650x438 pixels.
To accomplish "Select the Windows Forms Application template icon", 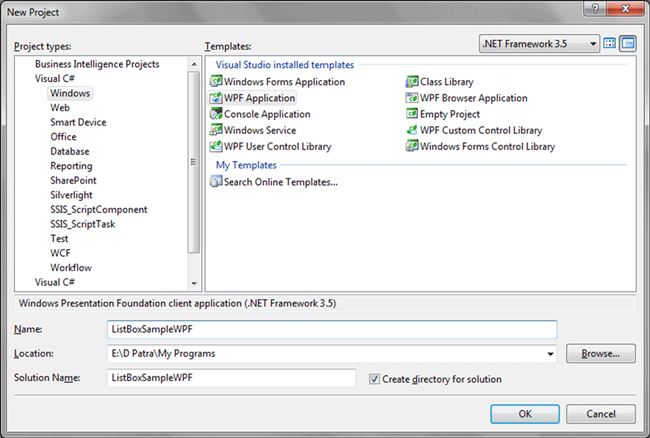I will [x=216, y=82].
